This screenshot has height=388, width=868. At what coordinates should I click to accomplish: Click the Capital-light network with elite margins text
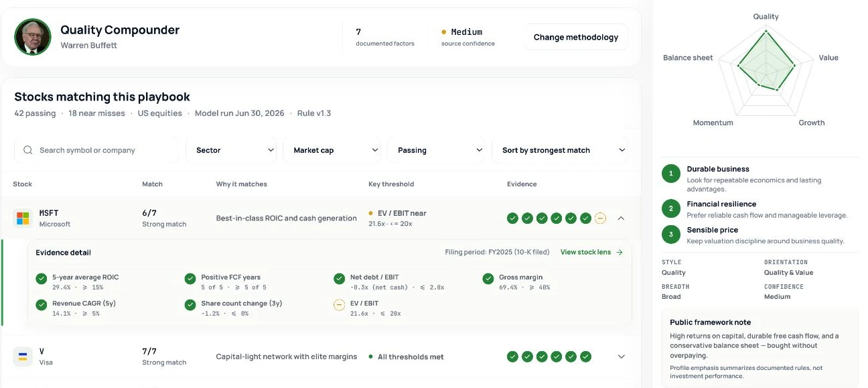286,357
